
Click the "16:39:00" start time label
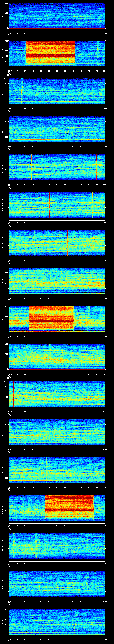(x=9, y=336)
